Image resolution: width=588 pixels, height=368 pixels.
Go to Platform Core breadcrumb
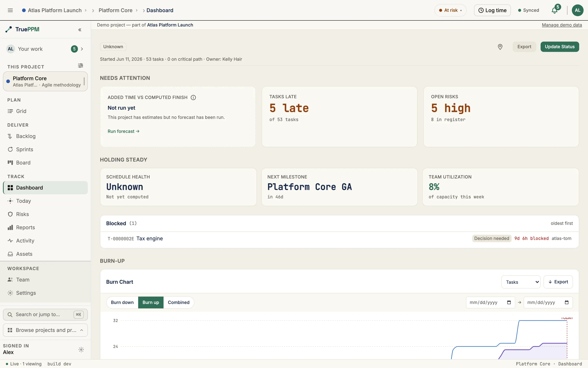point(115,10)
